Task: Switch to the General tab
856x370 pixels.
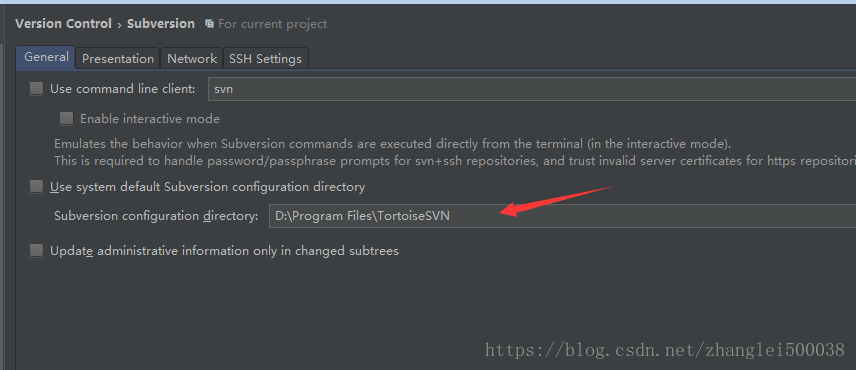Action: [x=46, y=57]
